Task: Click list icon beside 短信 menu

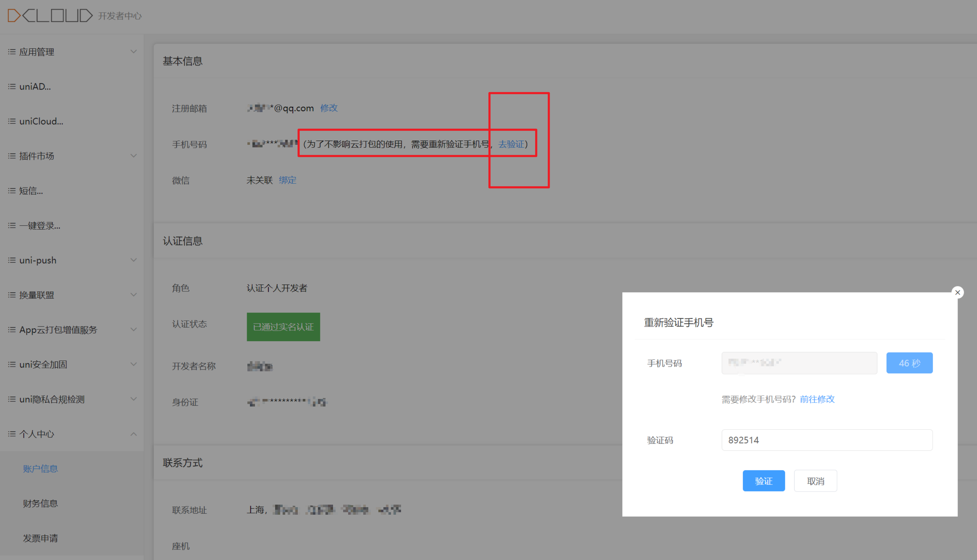Action: pyautogui.click(x=12, y=191)
